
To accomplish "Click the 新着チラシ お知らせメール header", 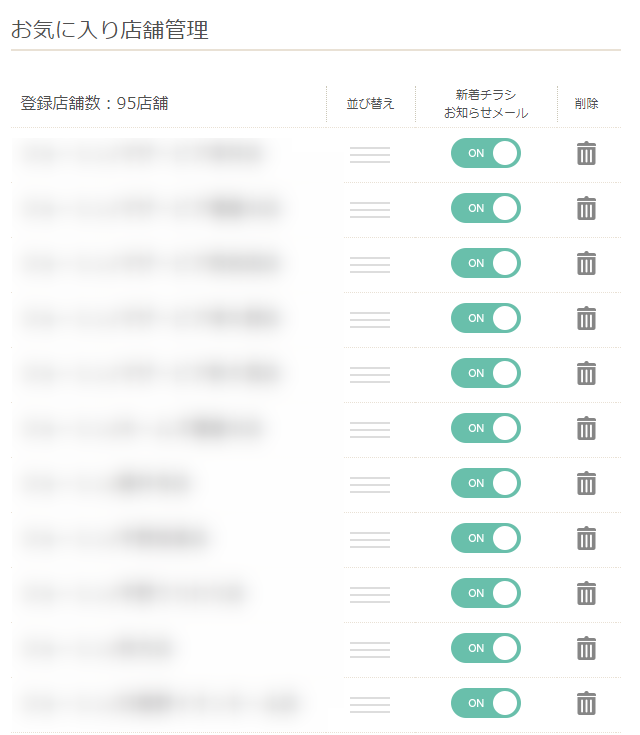I will tap(486, 104).
